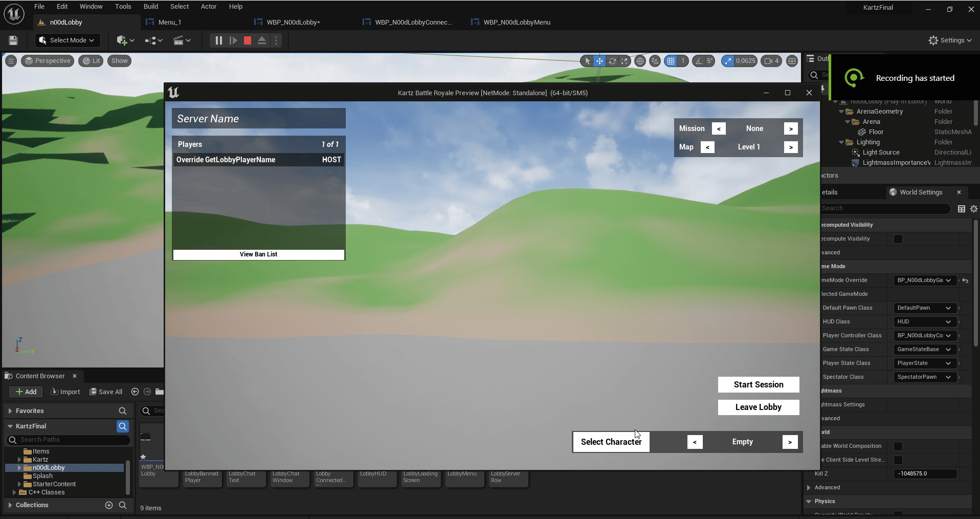The height and width of the screenshot is (519, 980).
Task: Click Import in the Content Browser
Action: (65, 392)
